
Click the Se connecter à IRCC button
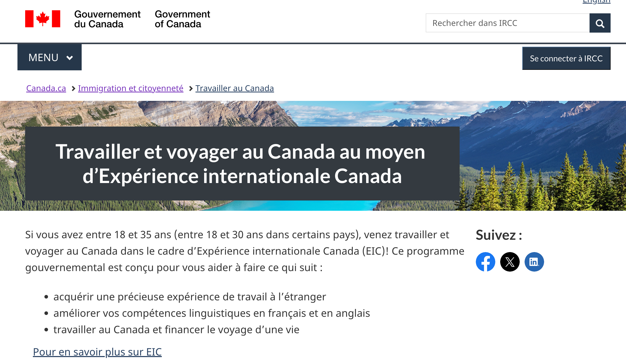coord(566,58)
